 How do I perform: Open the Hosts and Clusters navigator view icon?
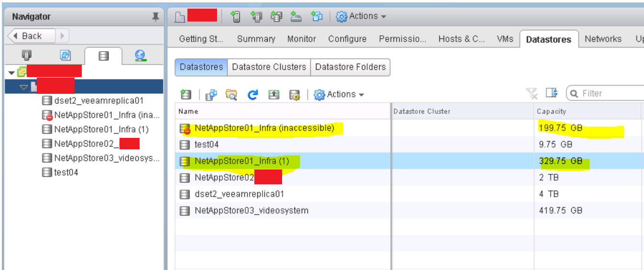(27, 56)
